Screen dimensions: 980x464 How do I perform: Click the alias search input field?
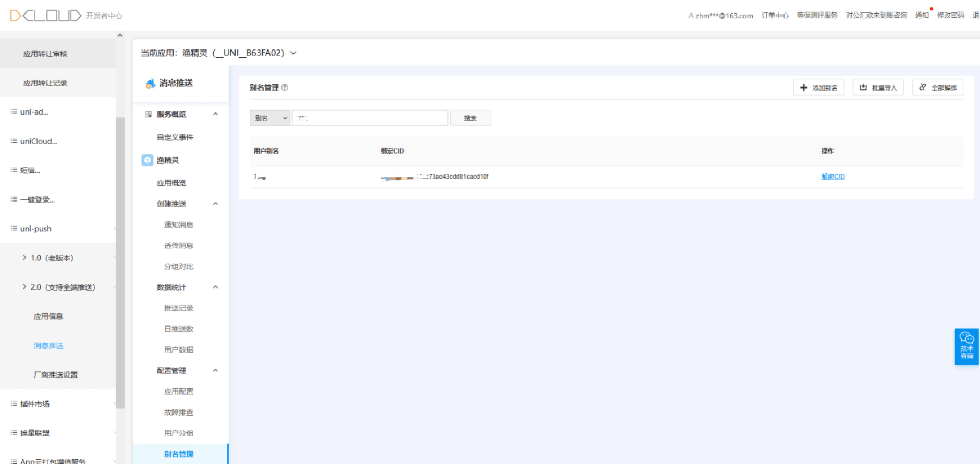[x=370, y=118]
